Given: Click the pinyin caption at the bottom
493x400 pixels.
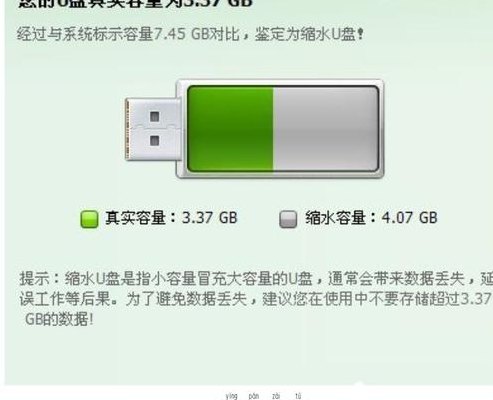Looking at the screenshot, I should [263, 396].
